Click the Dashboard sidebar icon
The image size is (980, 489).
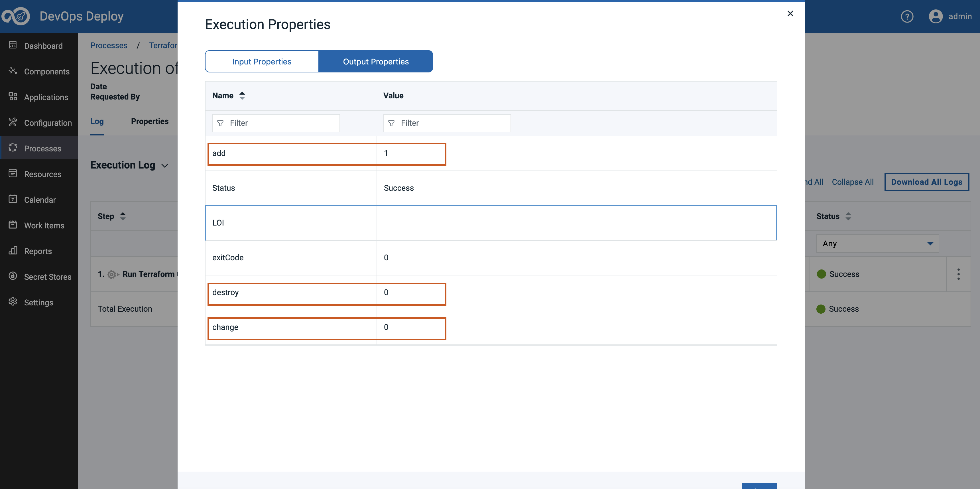(x=13, y=45)
